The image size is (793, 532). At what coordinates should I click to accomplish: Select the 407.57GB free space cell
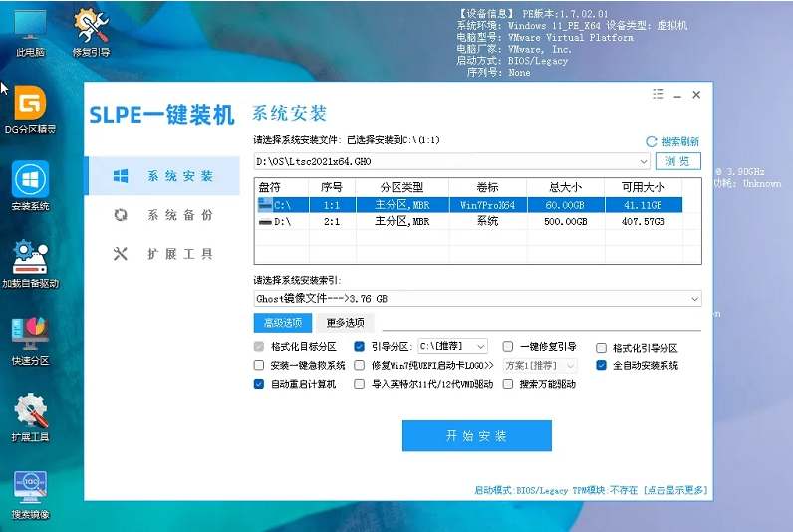click(x=644, y=221)
